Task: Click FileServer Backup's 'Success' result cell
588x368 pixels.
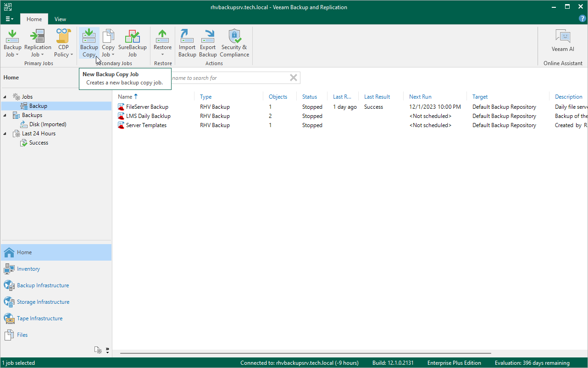Action: 373,107
